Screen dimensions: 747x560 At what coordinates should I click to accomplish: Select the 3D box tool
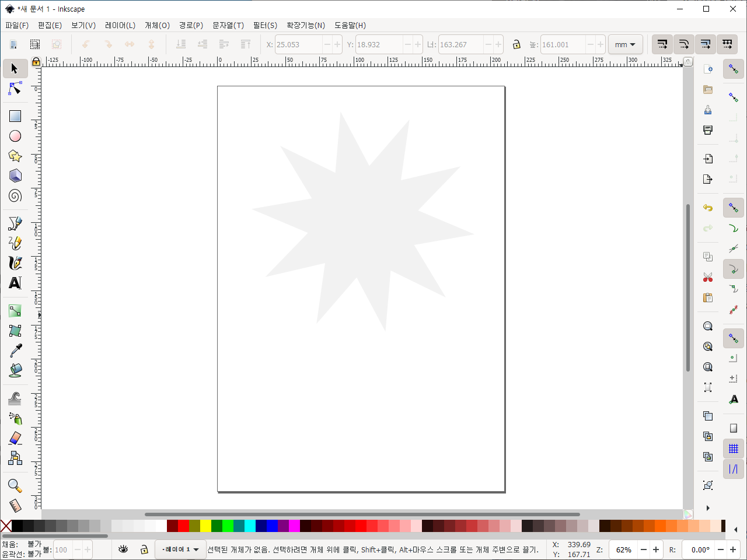(x=15, y=176)
